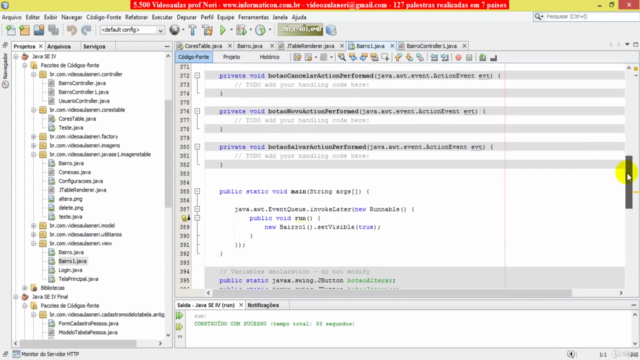This screenshot has height=360, width=640.
Task: Start macro recording with red circle icon
Action: 458,58
